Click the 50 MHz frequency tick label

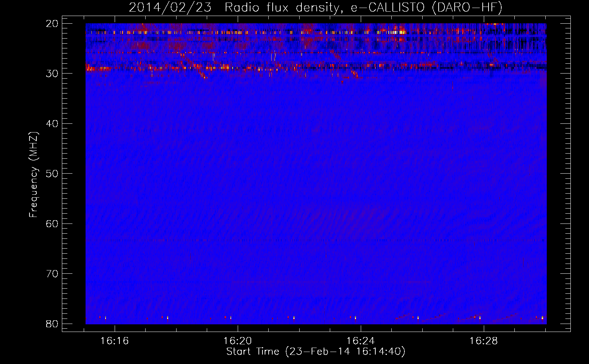click(52, 174)
